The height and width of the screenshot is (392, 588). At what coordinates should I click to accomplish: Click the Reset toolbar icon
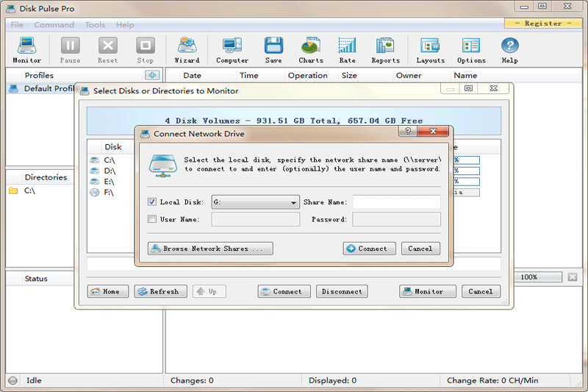107,50
